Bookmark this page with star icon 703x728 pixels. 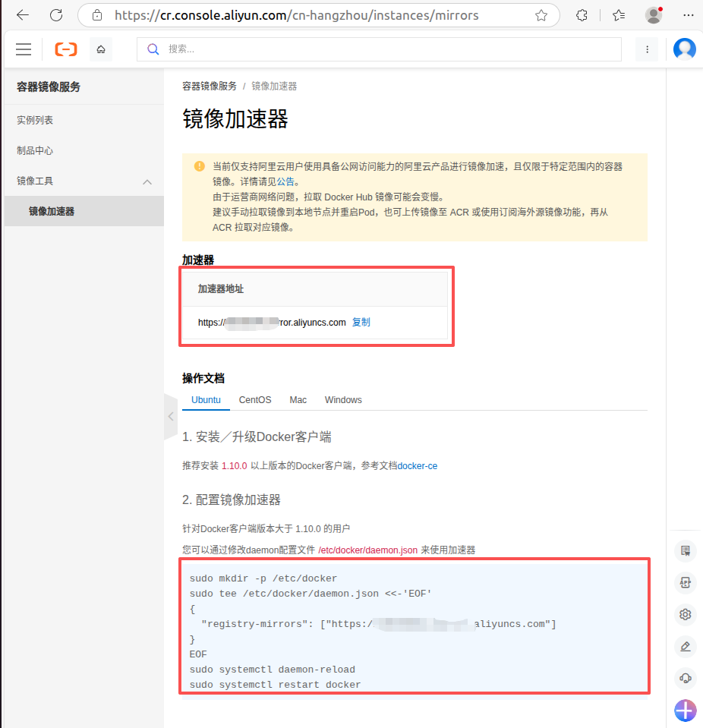tap(541, 15)
